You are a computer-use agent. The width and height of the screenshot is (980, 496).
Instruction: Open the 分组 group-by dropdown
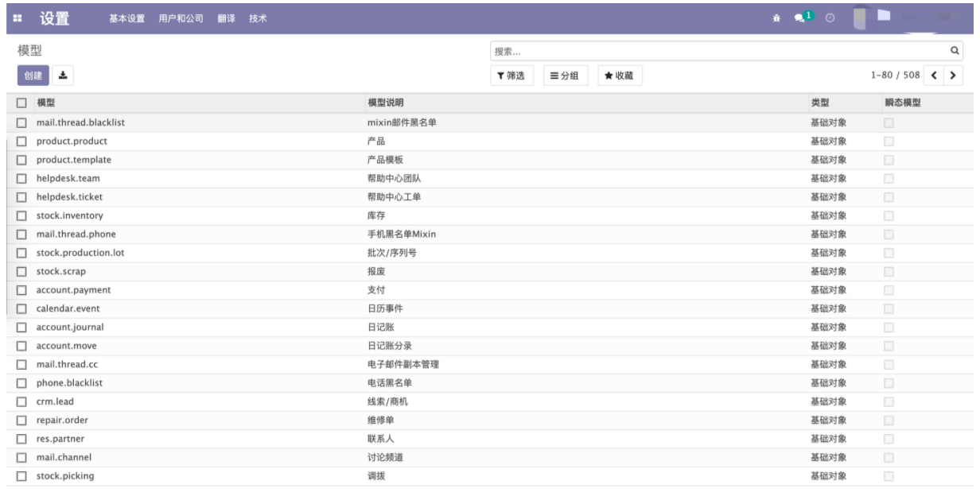click(x=565, y=76)
